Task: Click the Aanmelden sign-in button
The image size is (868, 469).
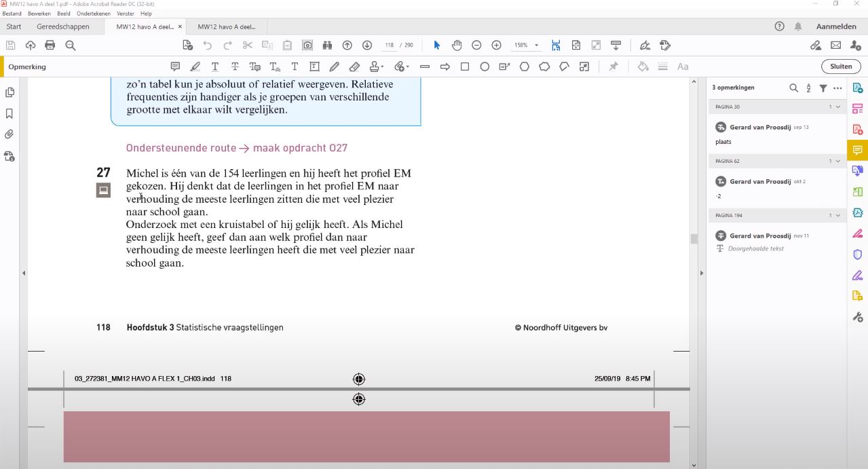Action: click(x=836, y=26)
